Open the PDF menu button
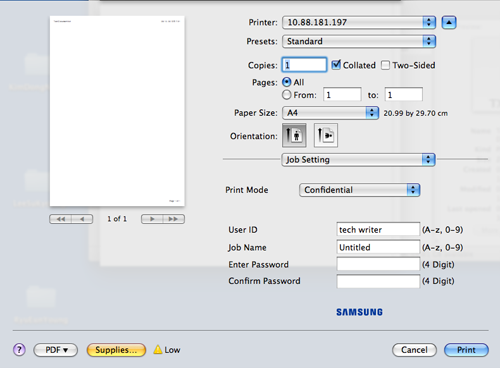500x368 pixels. (x=56, y=350)
